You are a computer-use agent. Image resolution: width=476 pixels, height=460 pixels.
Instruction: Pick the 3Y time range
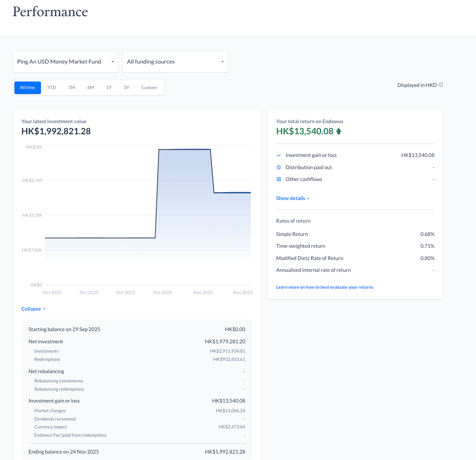tap(126, 88)
